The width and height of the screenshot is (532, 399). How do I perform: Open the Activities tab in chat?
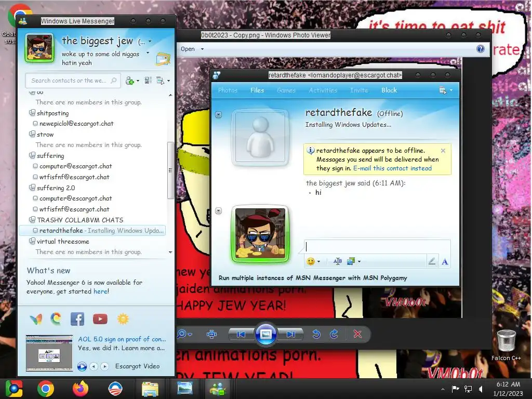coord(323,90)
